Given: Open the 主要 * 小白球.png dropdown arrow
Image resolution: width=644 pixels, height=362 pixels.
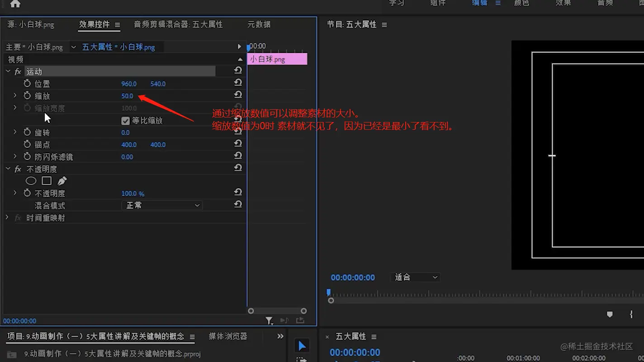Looking at the screenshot, I should click(x=73, y=47).
